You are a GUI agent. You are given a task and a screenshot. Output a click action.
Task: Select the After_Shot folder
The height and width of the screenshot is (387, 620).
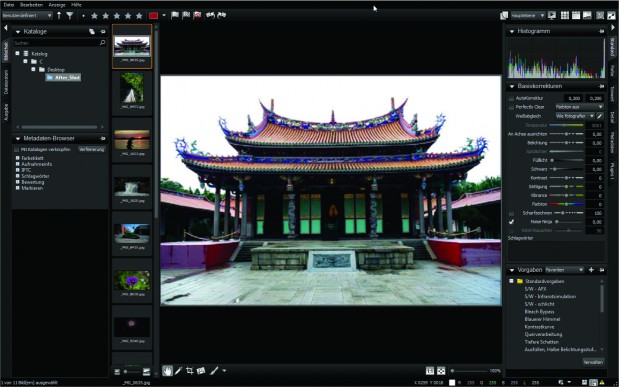pyautogui.click(x=63, y=77)
